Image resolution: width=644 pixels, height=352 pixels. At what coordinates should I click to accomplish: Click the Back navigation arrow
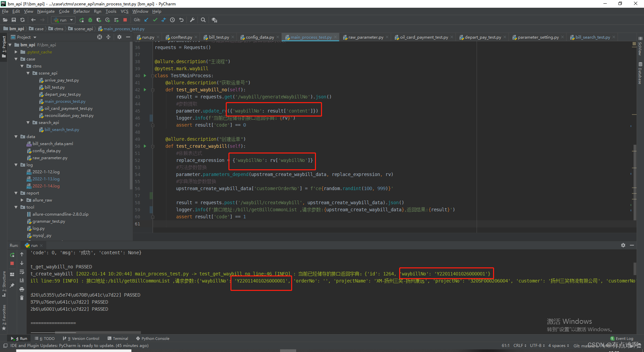click(33, 20)
